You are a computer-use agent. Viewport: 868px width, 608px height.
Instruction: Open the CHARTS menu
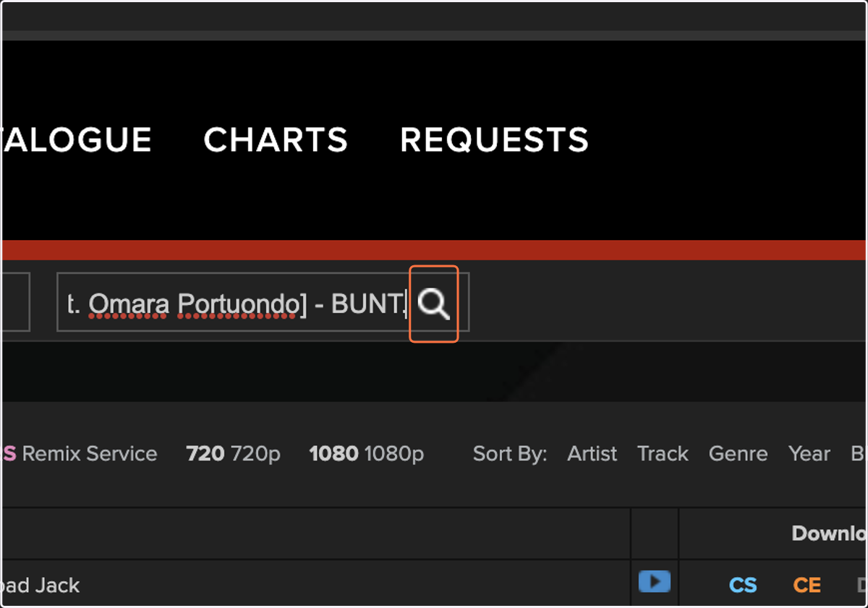tap(276, 140)
